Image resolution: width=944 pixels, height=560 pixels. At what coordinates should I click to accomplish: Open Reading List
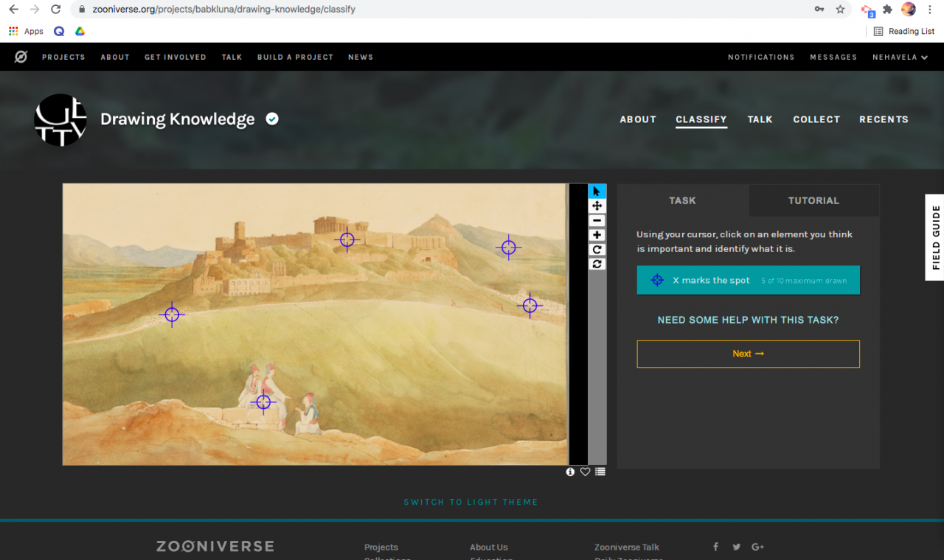[x=904, y=31]
